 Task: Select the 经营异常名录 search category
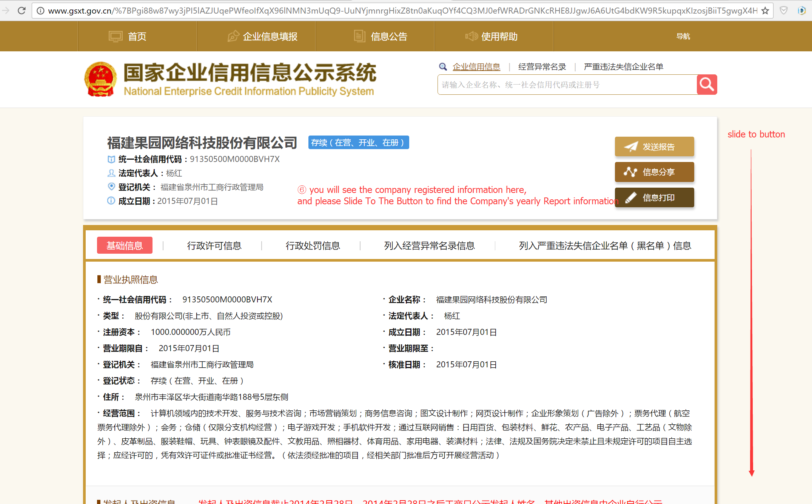(x=542, y=67)
